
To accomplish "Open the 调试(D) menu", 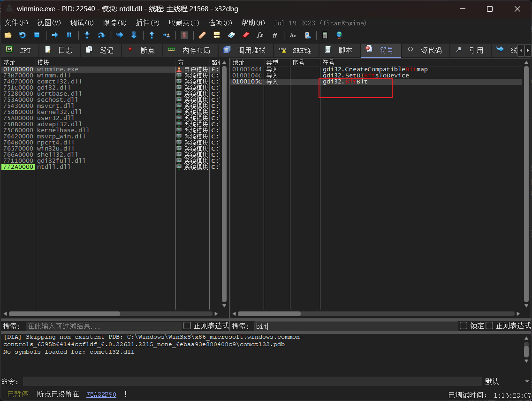I will click(82, 23).
